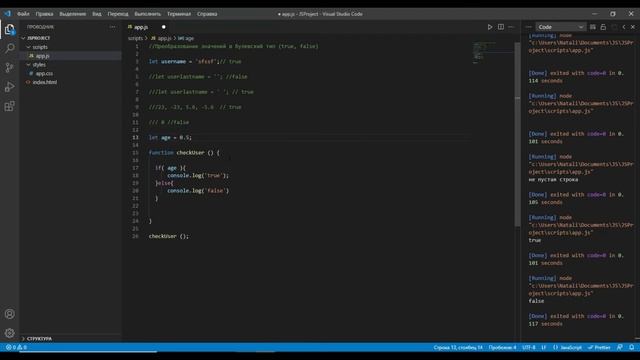Click the feedback icon in status bar
Image resolution: width=640 pixels, height=360 pixels.
click(x=620, y=347)
